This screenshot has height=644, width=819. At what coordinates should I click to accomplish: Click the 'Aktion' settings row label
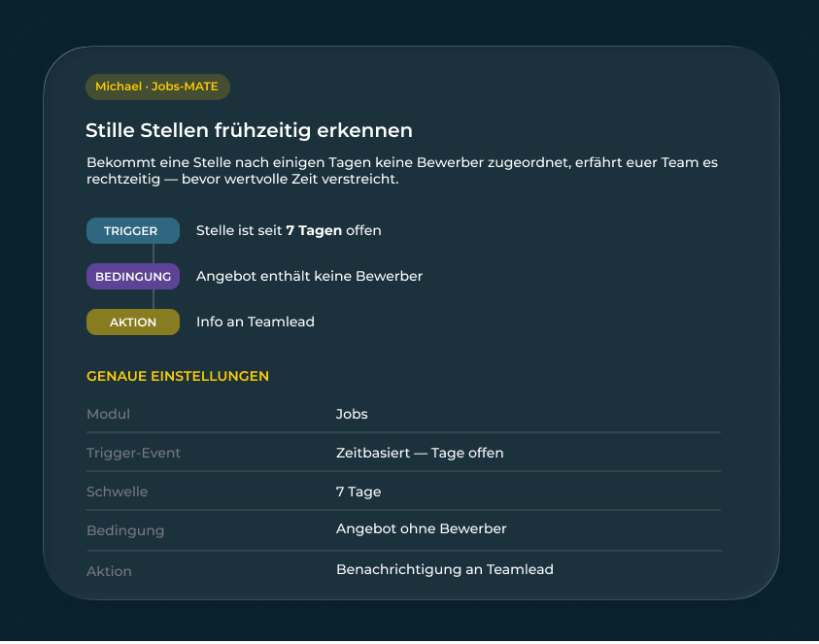[109, 571]
